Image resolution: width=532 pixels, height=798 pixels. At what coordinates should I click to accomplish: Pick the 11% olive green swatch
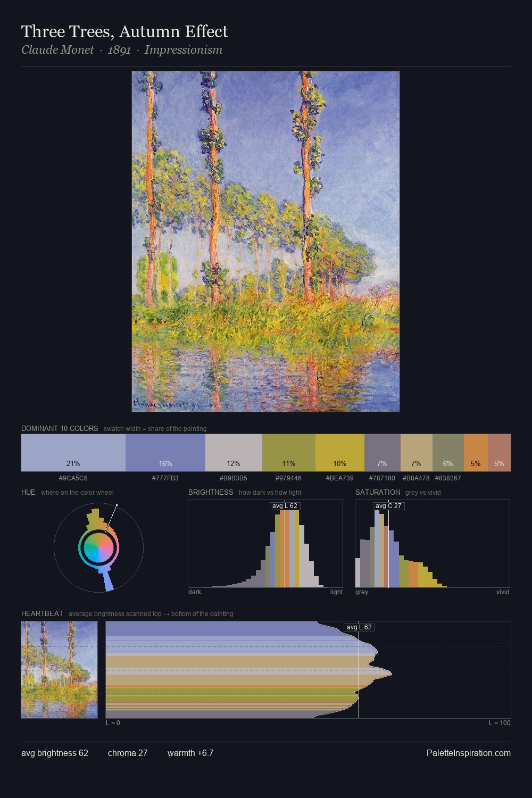coord(289,453)
